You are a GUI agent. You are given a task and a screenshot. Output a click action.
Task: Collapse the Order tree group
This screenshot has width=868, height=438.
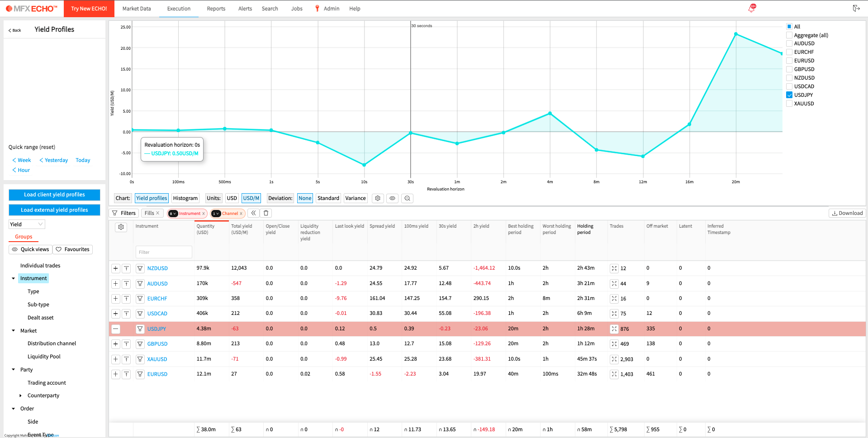13,409
